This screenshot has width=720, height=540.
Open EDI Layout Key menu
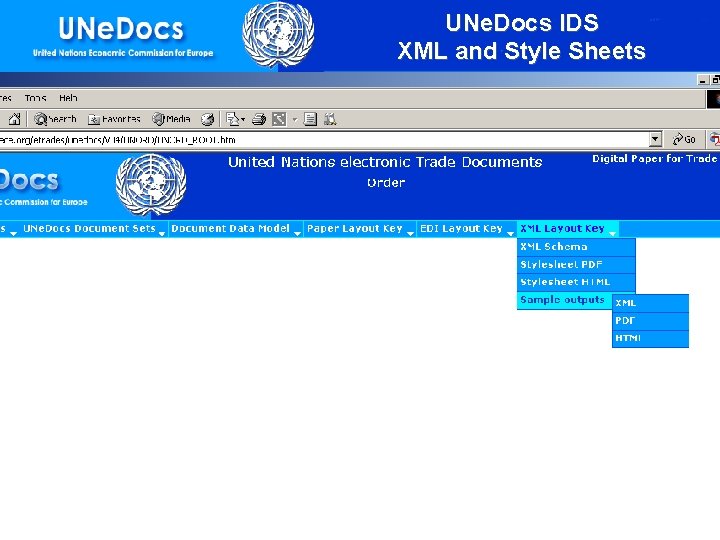pyautogui.click(x=461, y=229)
